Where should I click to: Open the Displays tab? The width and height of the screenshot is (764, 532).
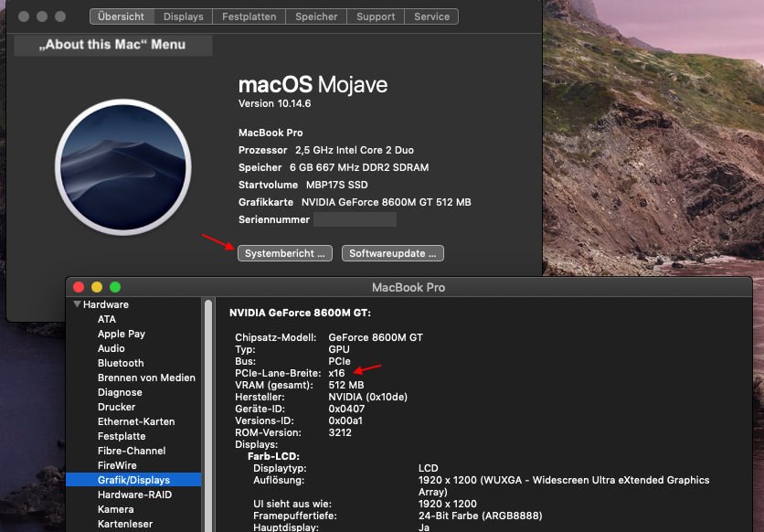click(183, 16)
